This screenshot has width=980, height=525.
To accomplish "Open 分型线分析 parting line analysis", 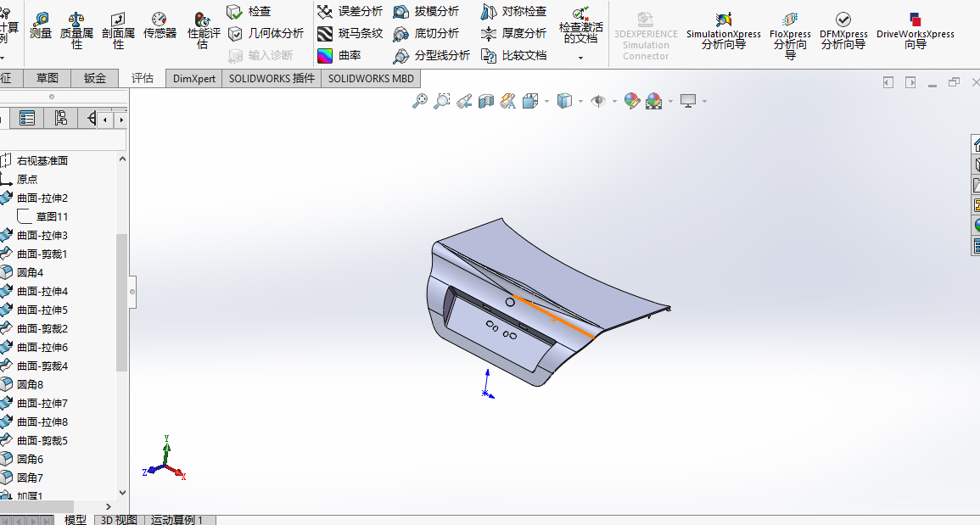I will (431, 56).
